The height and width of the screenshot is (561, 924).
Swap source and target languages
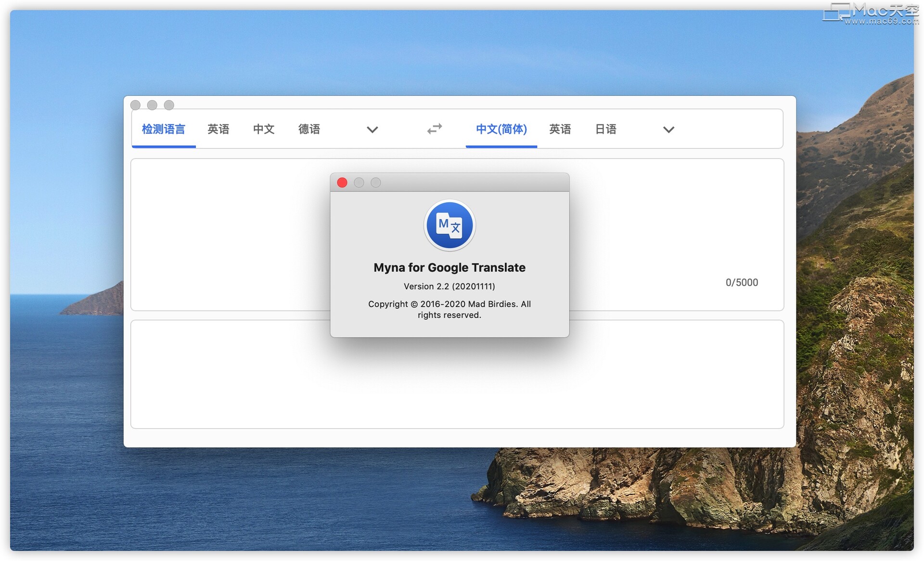(x=435, y=129)
